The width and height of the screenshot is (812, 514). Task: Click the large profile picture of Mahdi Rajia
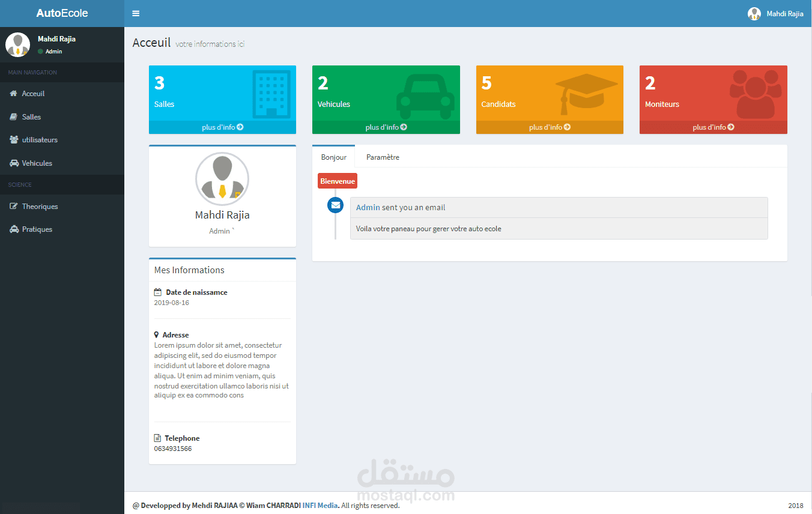[222, 179]
